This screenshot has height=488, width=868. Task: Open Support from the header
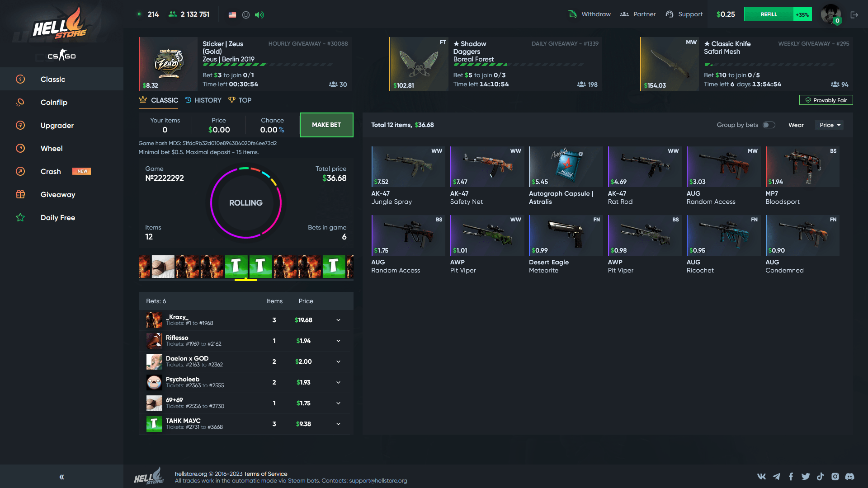point(684,14)
